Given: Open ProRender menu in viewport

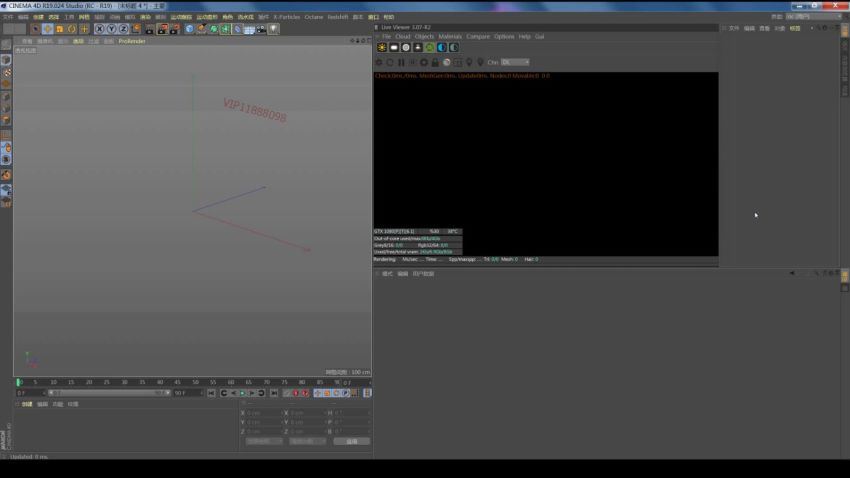Looking at the screenshot, I should pyautogui.click(x=132, y=41).
